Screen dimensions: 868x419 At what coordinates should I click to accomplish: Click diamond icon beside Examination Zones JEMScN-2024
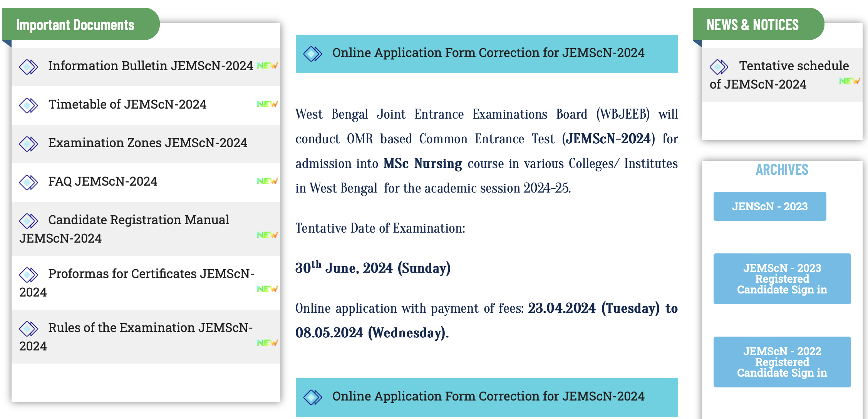click(28, 144)
